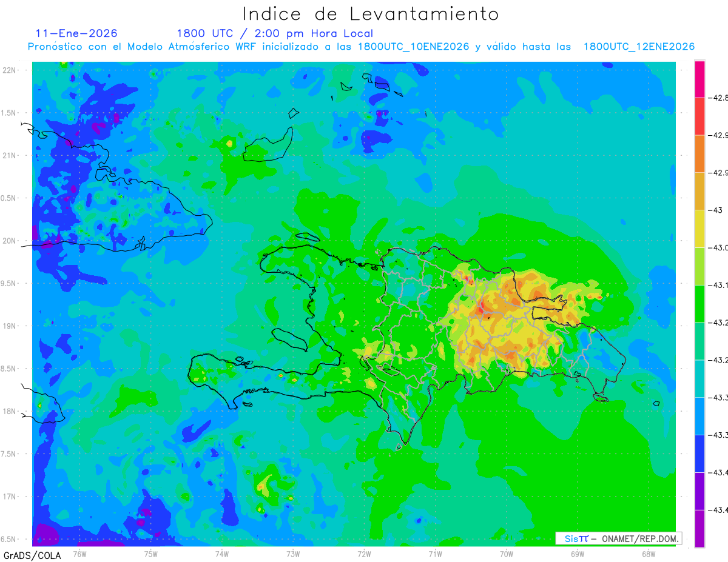Click the '22N' latitude label
Screen dimensions: 728x562
pyautogui.click(x=10, y=70)
